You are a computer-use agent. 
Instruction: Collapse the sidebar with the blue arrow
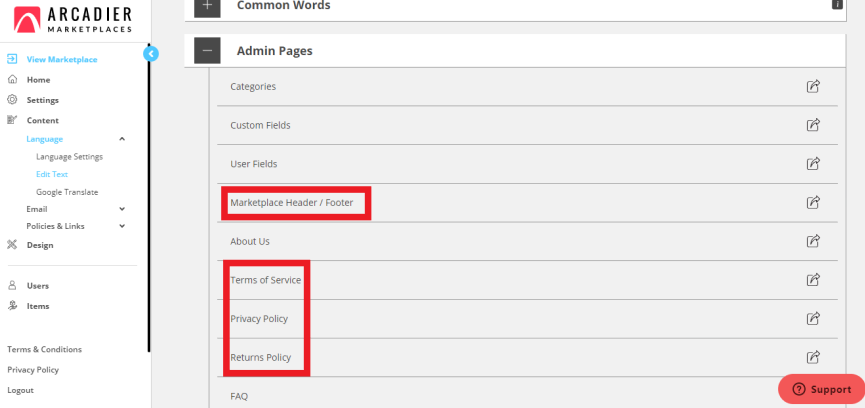point(151,53)
